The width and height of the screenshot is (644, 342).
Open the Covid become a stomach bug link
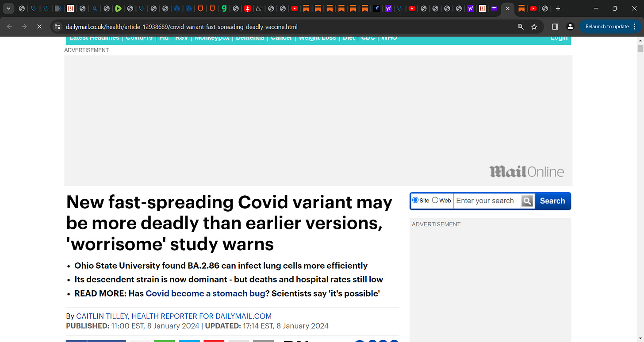coord(205,293)
